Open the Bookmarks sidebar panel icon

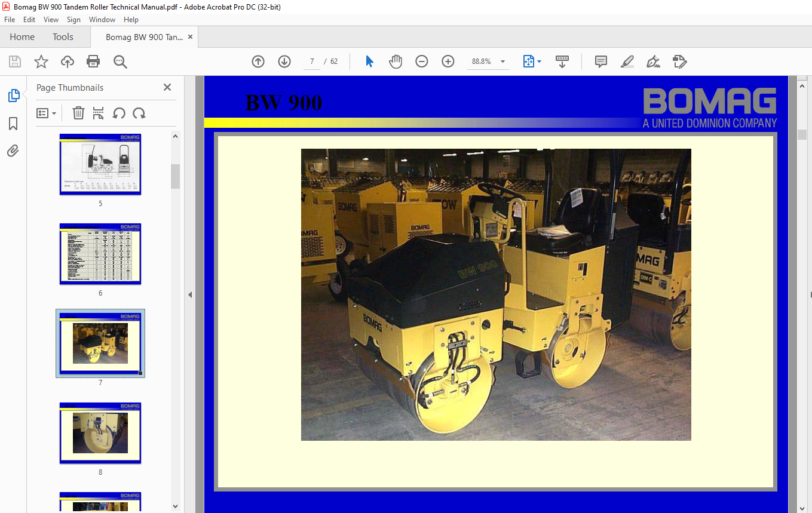[x=13, y=124]
